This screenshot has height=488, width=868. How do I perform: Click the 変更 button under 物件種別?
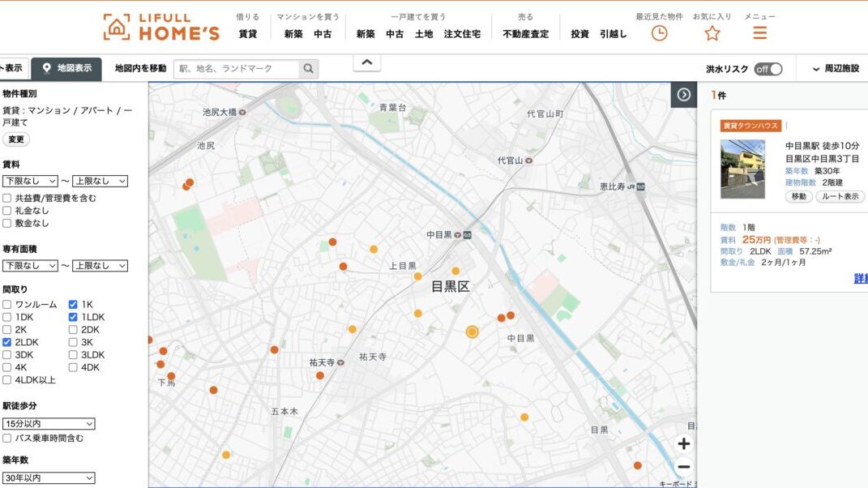[x=16, y=139]
